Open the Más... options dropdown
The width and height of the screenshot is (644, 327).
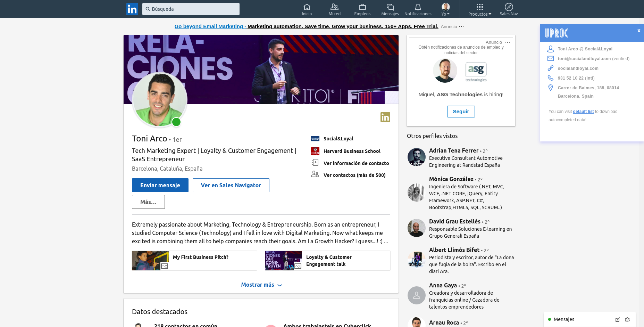[148, 202]
